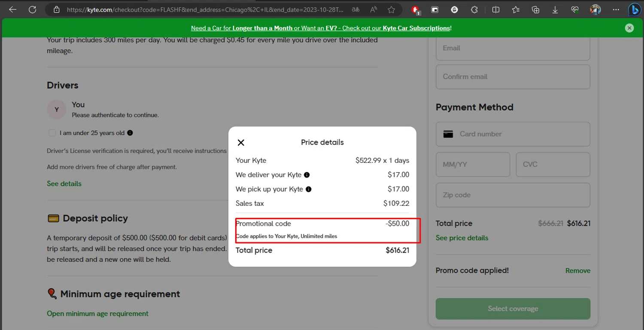Click the card icon in Card number field

point(448,134)
